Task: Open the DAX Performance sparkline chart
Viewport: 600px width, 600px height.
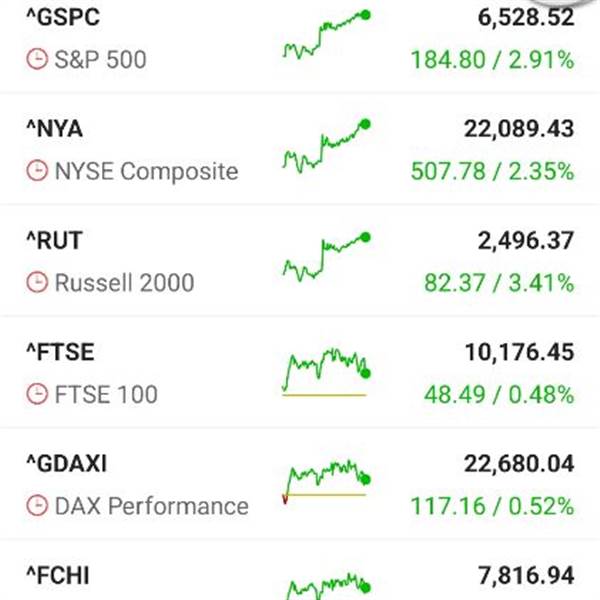Action: (x=326, y=483)
